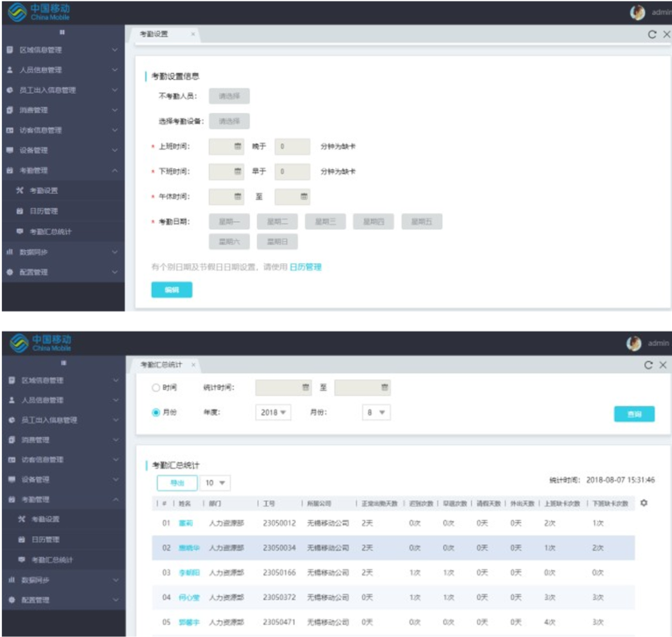Click 考勤设置 tools icon on 考勤汇总统计 screen
Screen dimensions: 672x637
click(x=21, y=519)
